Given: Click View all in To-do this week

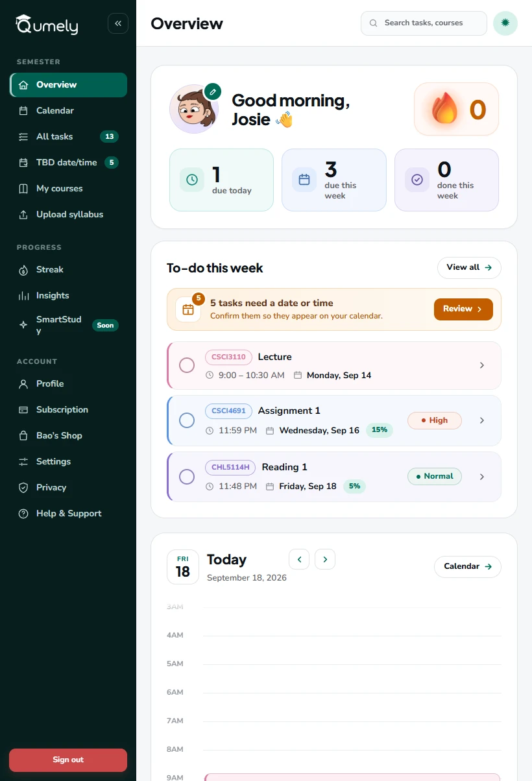Looking at the screenshot, I should pos(469,268).
